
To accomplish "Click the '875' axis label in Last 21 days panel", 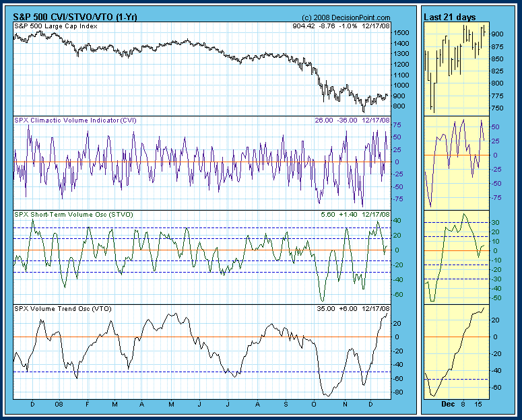I will tap(498, 47).
